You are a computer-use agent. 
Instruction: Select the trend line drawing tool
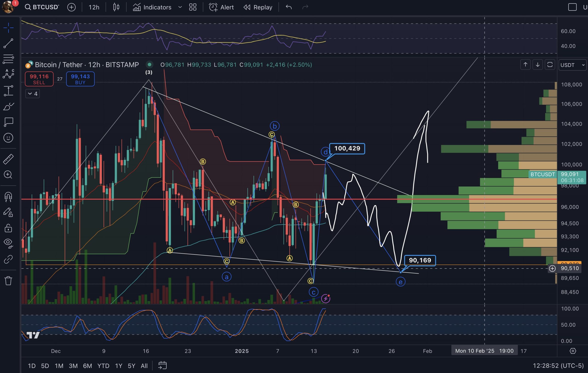click(8, 43)
